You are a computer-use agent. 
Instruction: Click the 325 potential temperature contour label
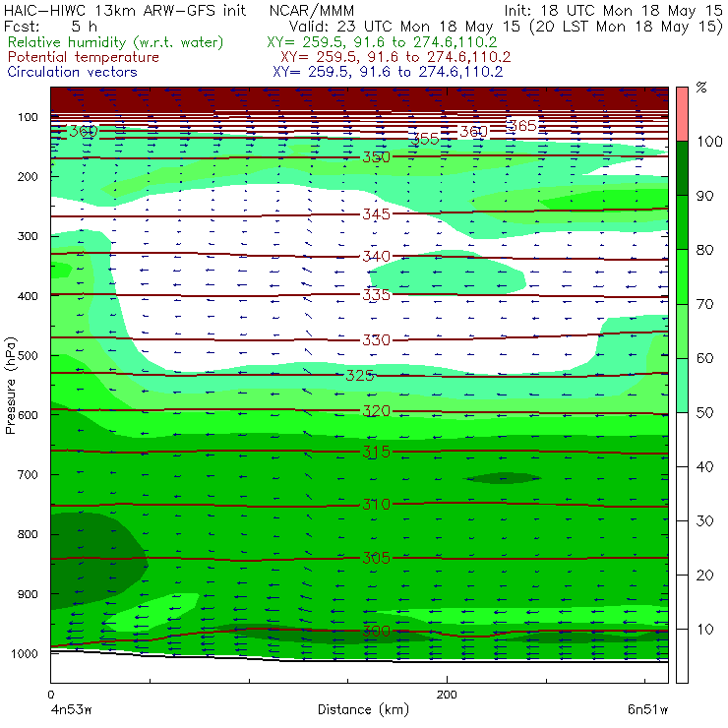click(360, 375)
